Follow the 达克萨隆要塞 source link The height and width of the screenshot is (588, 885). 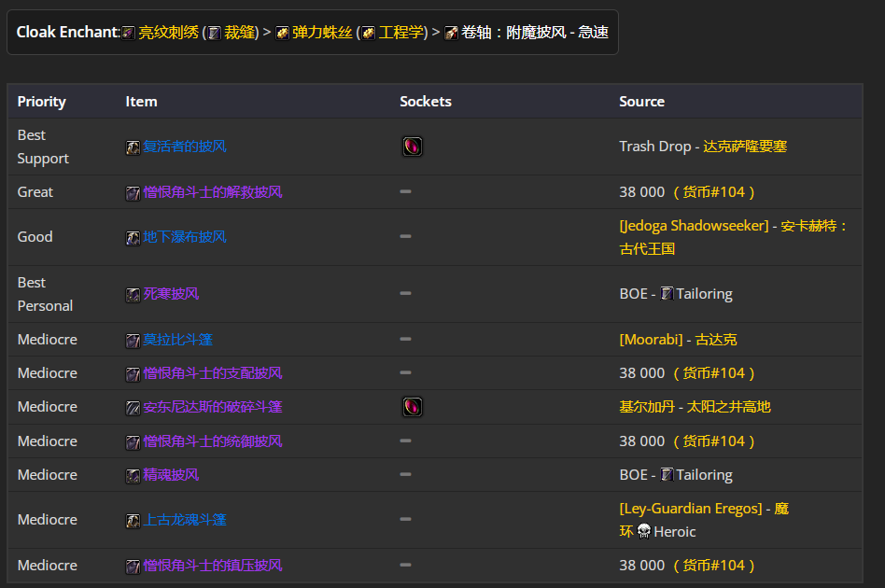[x=745, y=147]
